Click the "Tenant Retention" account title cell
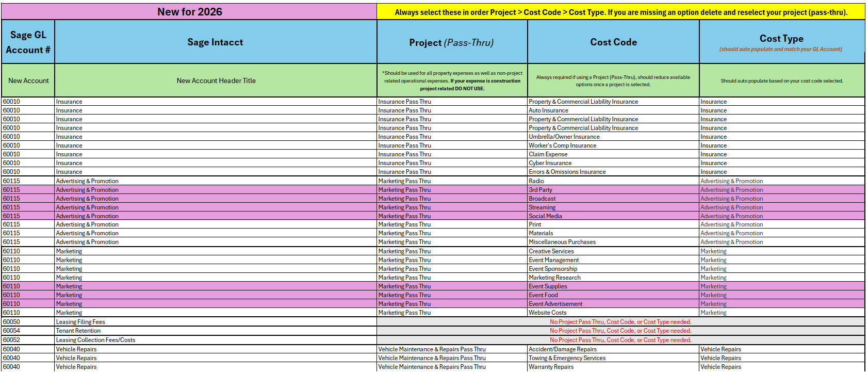 tap(216, 331)
